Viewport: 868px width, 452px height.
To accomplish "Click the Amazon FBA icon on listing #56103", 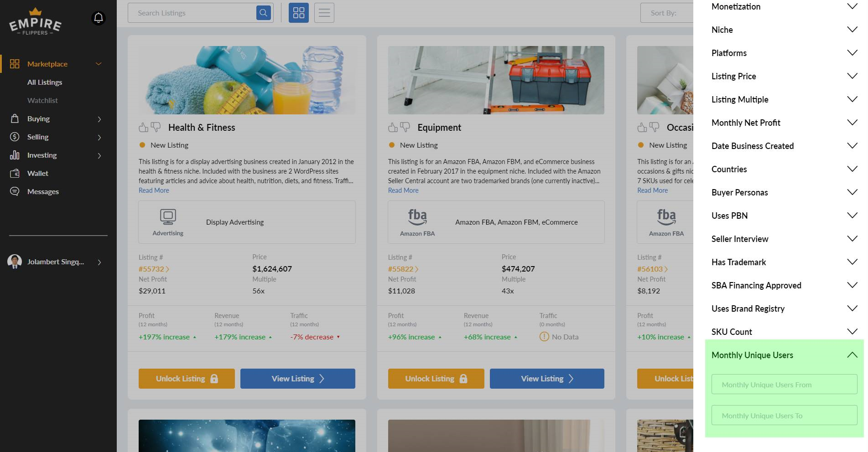I will click(x=666, y=217).
